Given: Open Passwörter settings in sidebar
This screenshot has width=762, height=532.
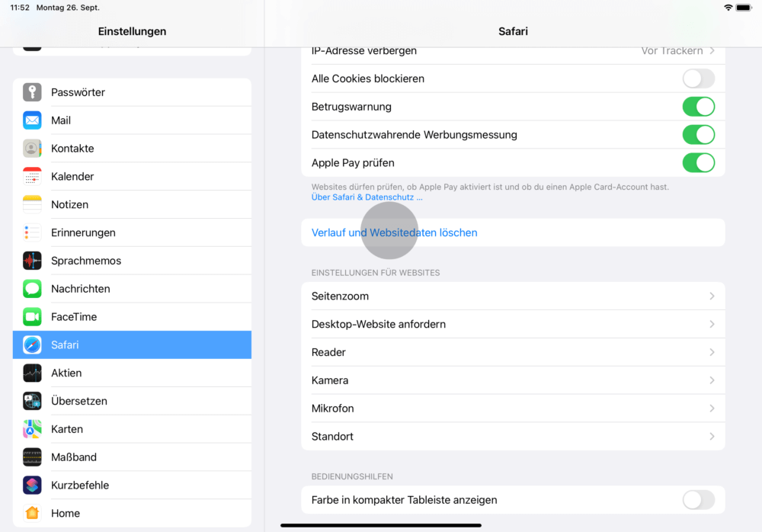Looking at the screenshot, I should [132, 92].
